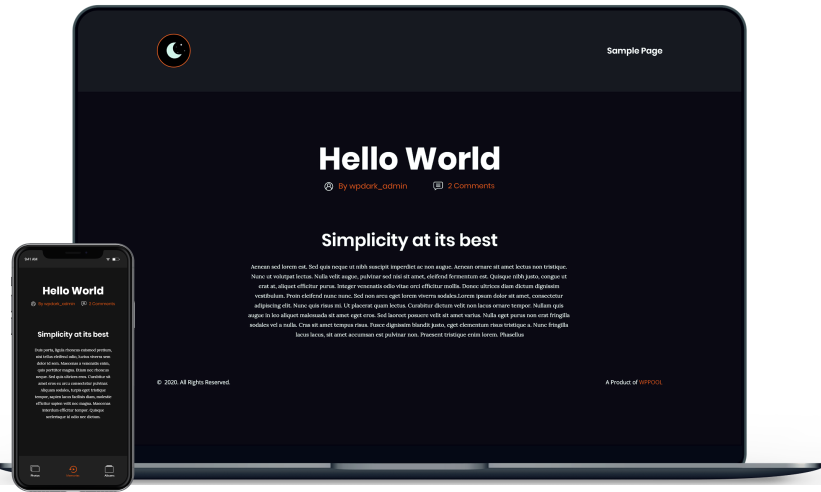
Task: Open the Sample Page menu item
Action: pyautogui.click(x=634, y=51)
